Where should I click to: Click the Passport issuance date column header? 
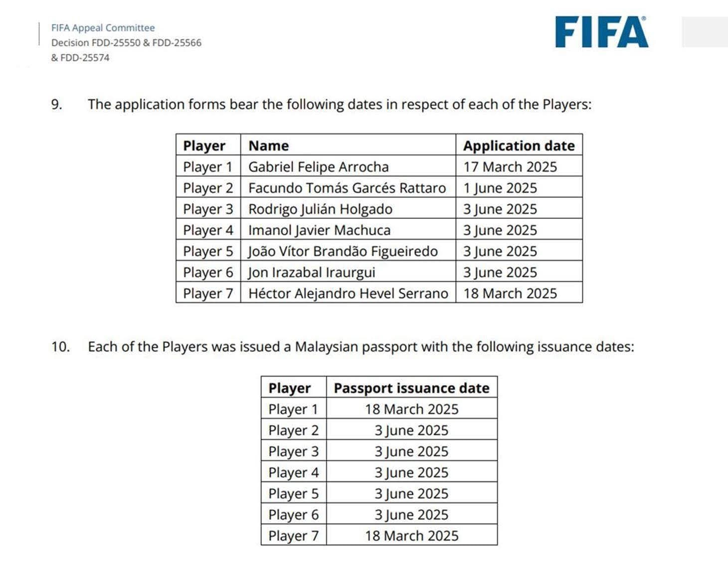[x=411, y=388]
